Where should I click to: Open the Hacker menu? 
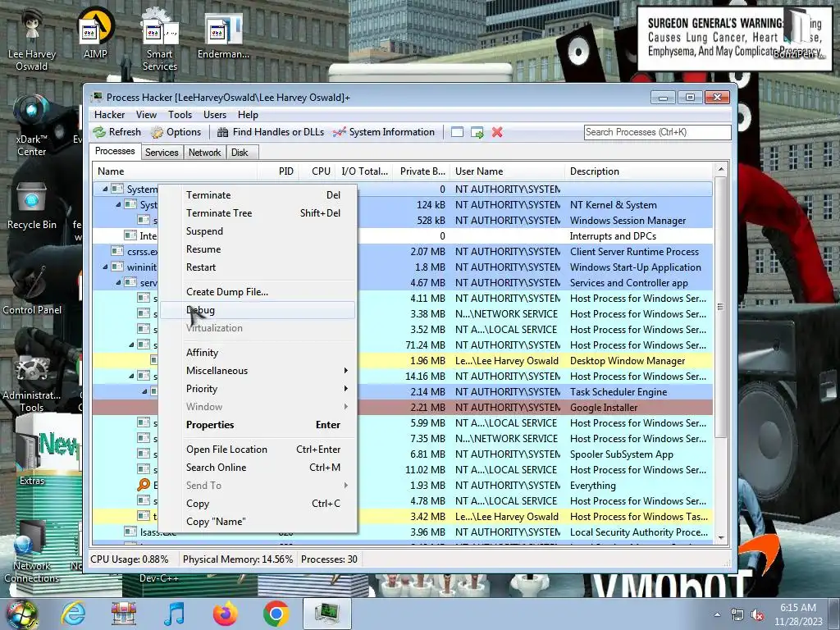(109, 115)
